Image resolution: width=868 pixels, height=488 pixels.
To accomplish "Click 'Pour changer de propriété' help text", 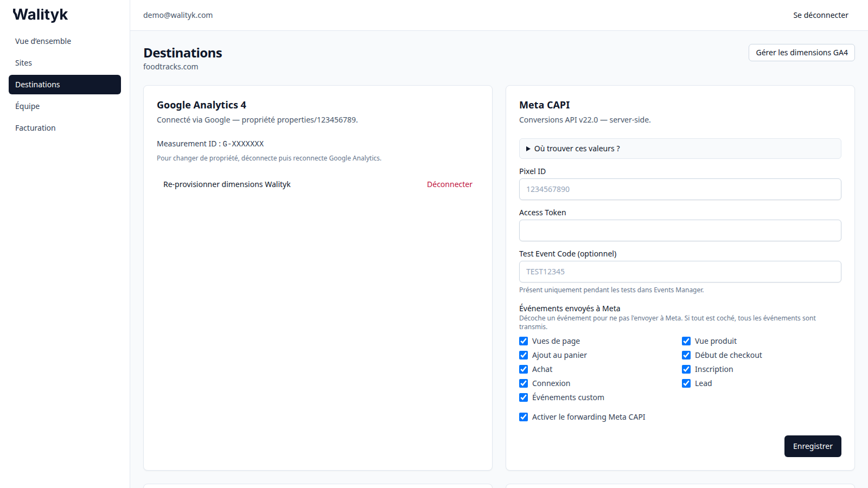I will click(x=269, y=158).
